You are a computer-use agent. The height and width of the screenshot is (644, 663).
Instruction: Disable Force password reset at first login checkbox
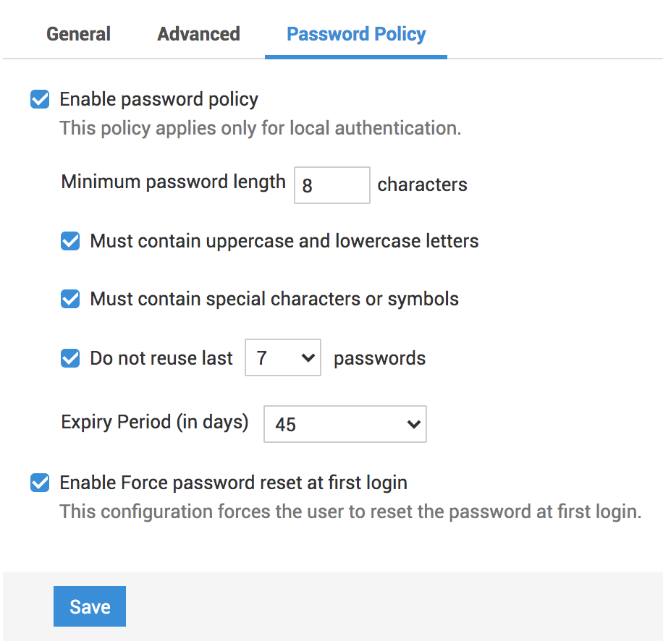[x=40, y=483]
